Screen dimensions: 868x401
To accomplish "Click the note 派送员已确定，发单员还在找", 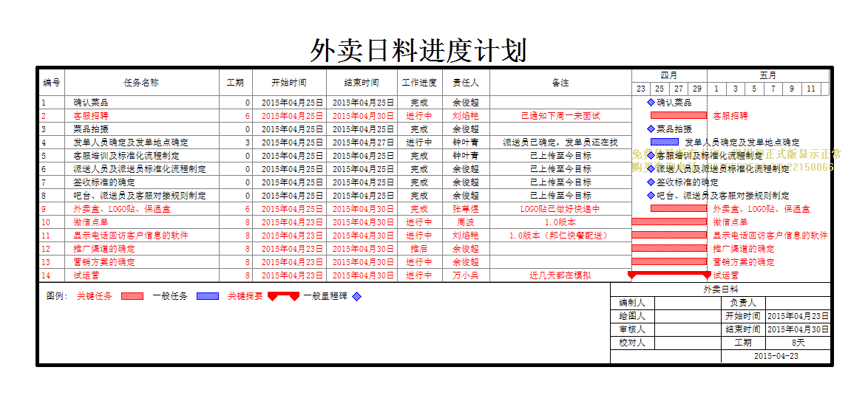I will tap(560, 142).
